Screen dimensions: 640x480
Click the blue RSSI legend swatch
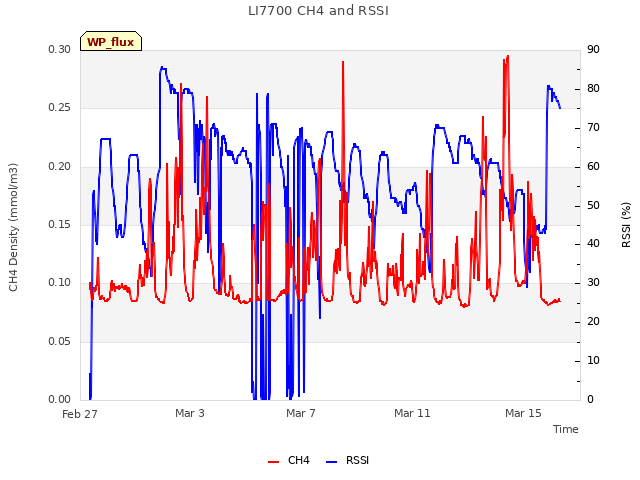[x=331, y=462]
